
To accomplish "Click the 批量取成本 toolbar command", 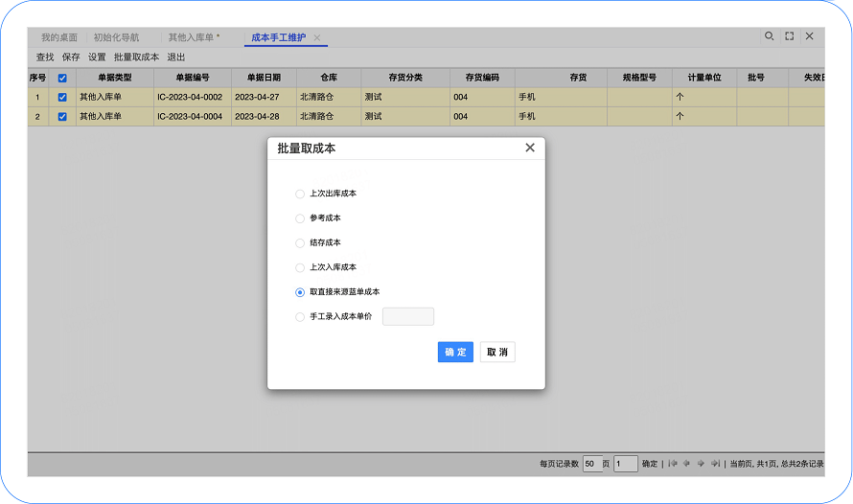I will pyautogui.click(x=136, y=57).
